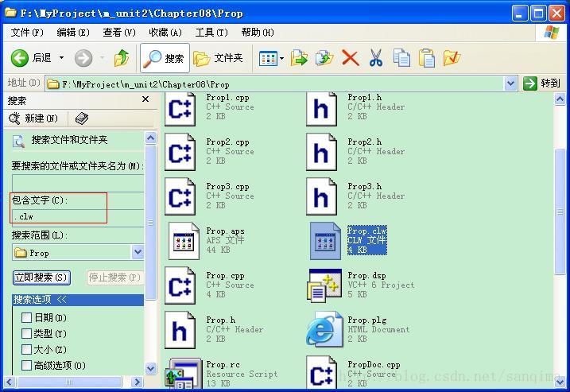The height and width of the screenshot is (392, 570).
Task: Check the 大小(Z) size option
Action: [26, 349]
